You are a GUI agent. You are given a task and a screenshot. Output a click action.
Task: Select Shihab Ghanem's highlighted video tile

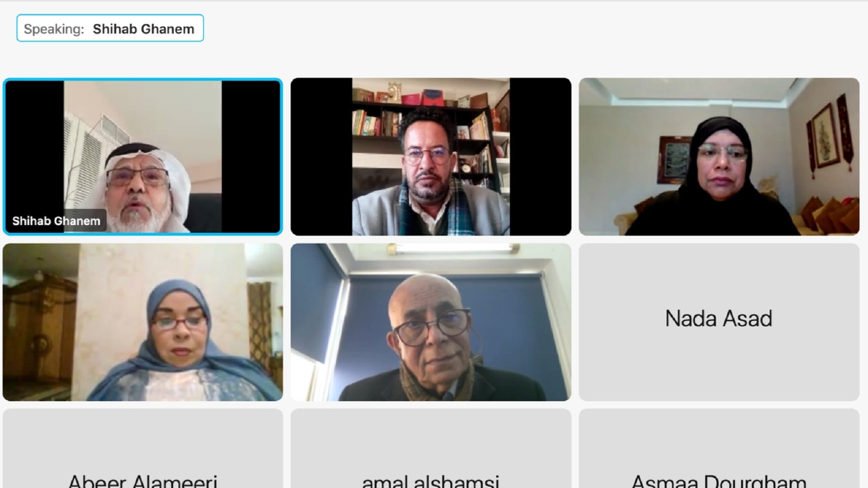point(143,157)
